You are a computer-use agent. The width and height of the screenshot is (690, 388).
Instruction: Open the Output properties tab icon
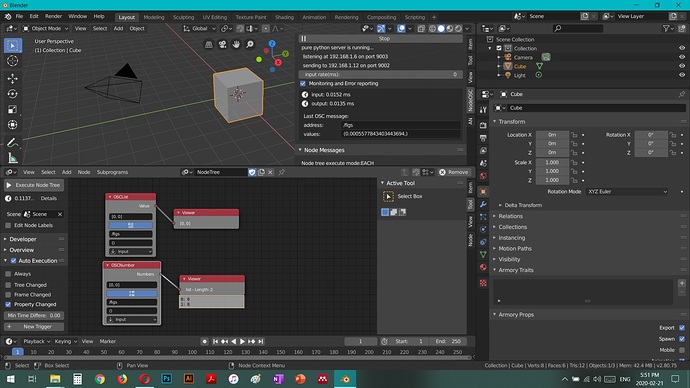point(483,138)
